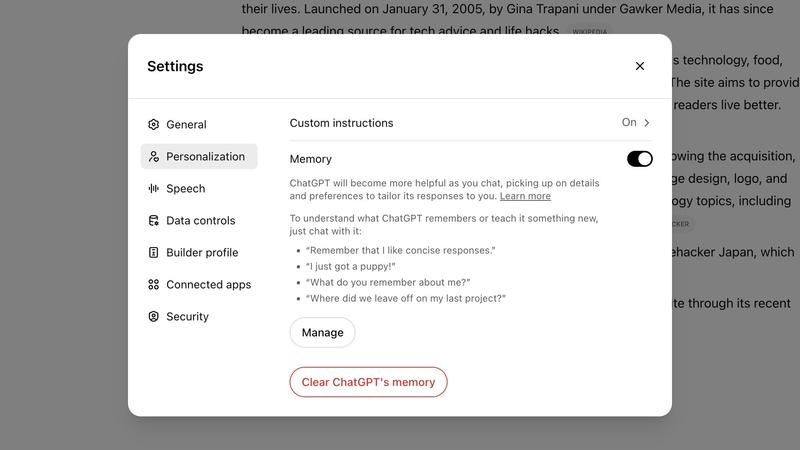Go to Connected apps settings
Screen dimensions: 800x450
click(208, 285)
